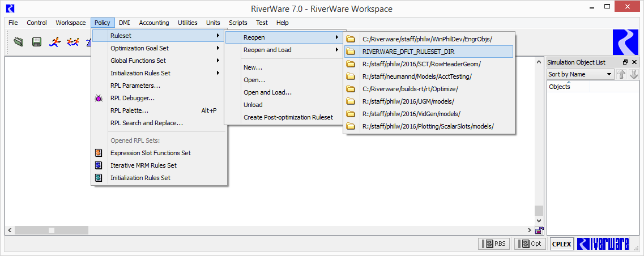Click the Opt status bar button
Image resolution: width=644 pixels, height=256 pixels.
coord(530,244)
